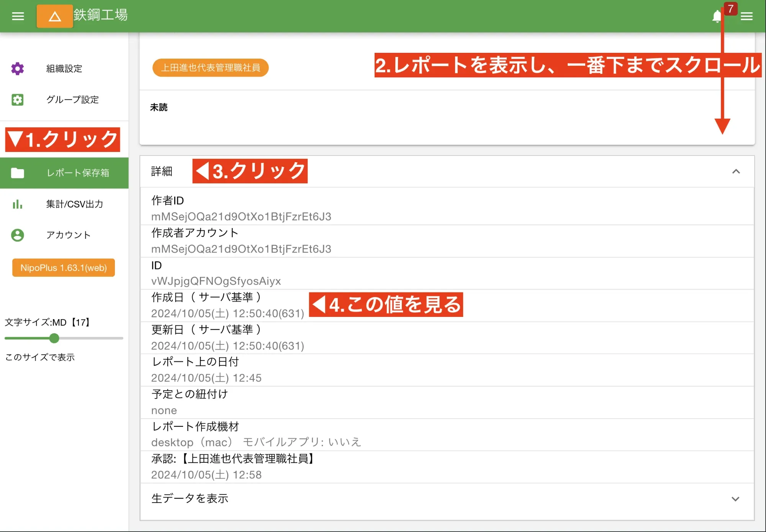This screenshot has height=532, width=766.
Task: Open the 集計/CSV出力 chart icon
Action: [x=17, y=204]
